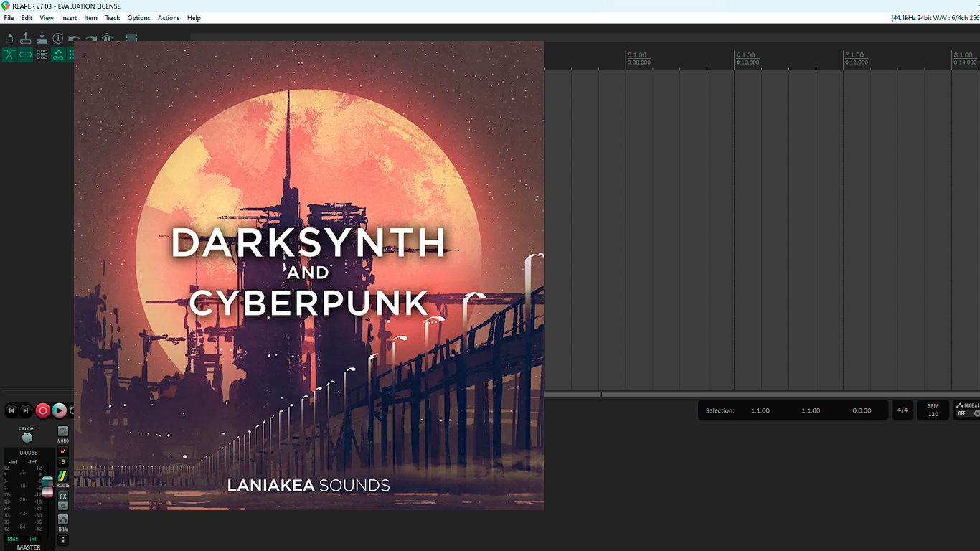Click the 4/4 time signature field
Image resolution: width=980 pixels, height=551 pixels.
pyautogui.click(x=903, y=410)
